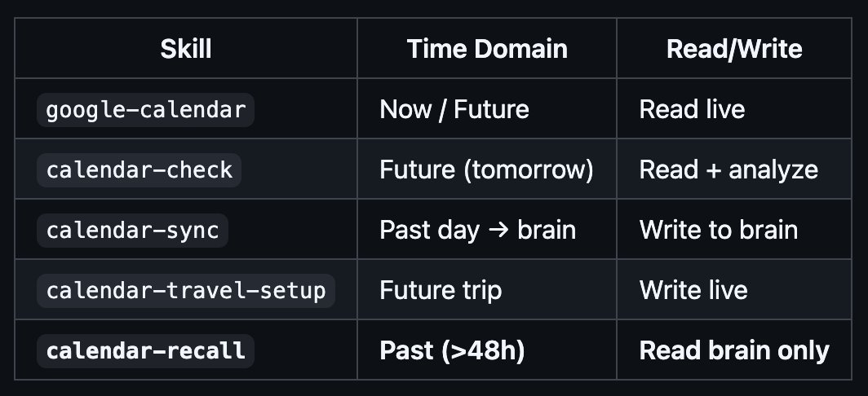Click the Time Domain column header
The width and height of the screenshot is (868, 396).
coord(487,49)
